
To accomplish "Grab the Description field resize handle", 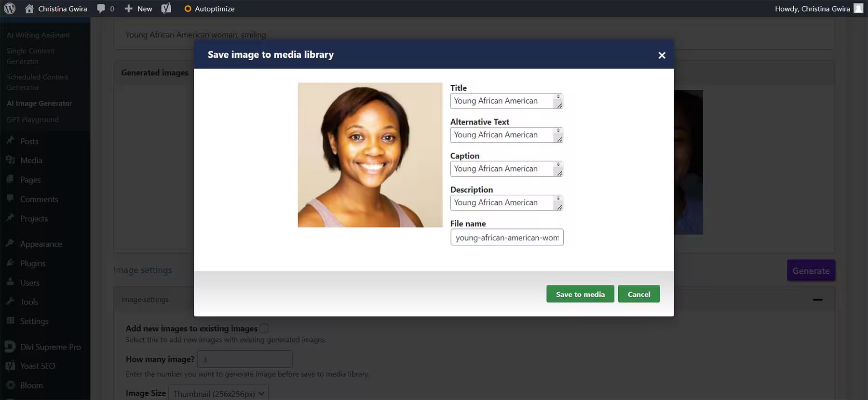I will click(559, 207).
